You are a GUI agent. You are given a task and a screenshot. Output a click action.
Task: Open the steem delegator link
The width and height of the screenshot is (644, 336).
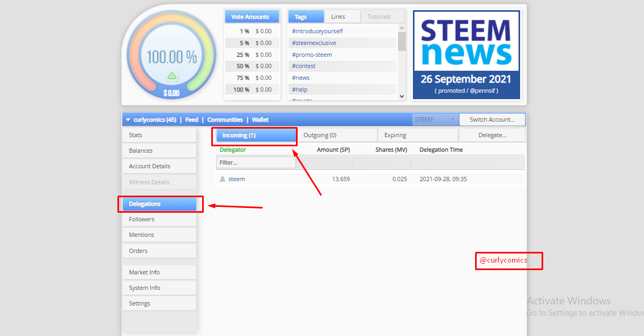coord(236,179)
